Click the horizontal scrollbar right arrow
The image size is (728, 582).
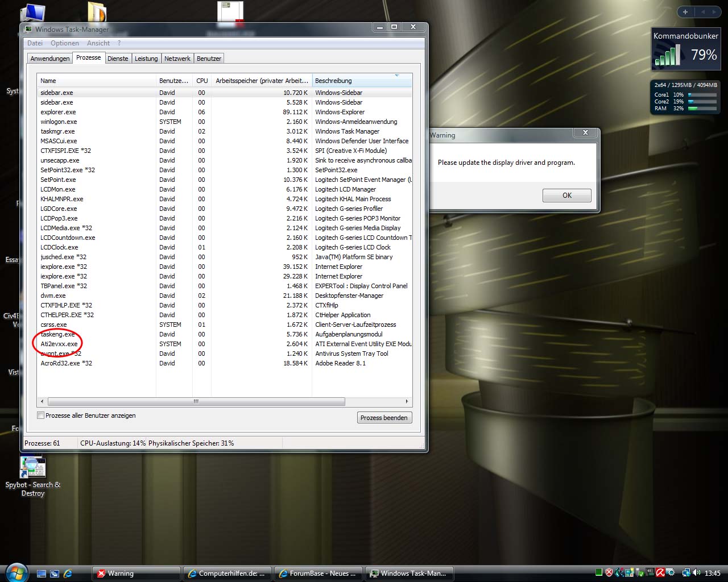pos(407,401)
